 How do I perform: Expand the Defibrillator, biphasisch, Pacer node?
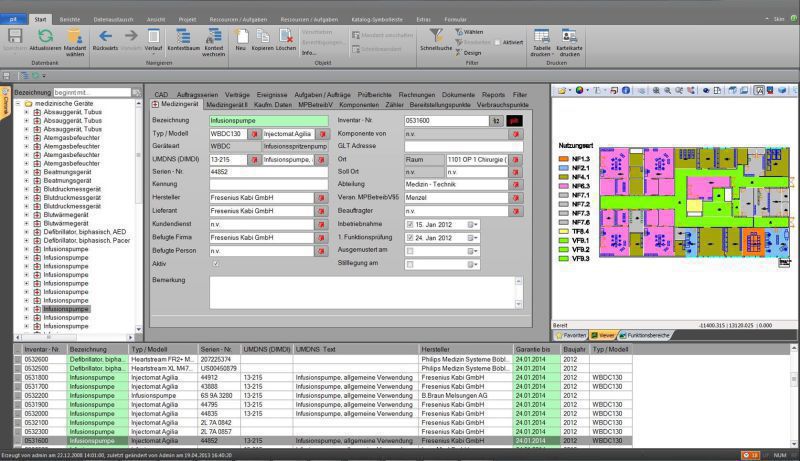point(27,241)
